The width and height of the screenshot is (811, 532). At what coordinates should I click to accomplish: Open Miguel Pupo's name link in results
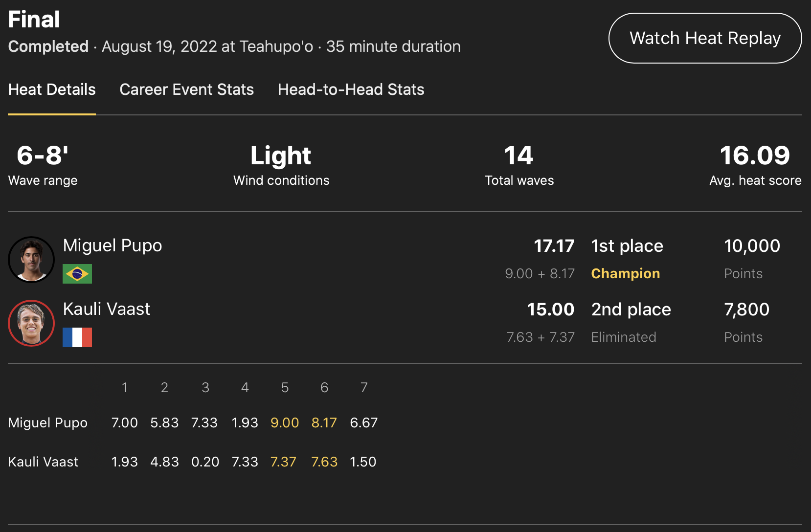(113, 245)
